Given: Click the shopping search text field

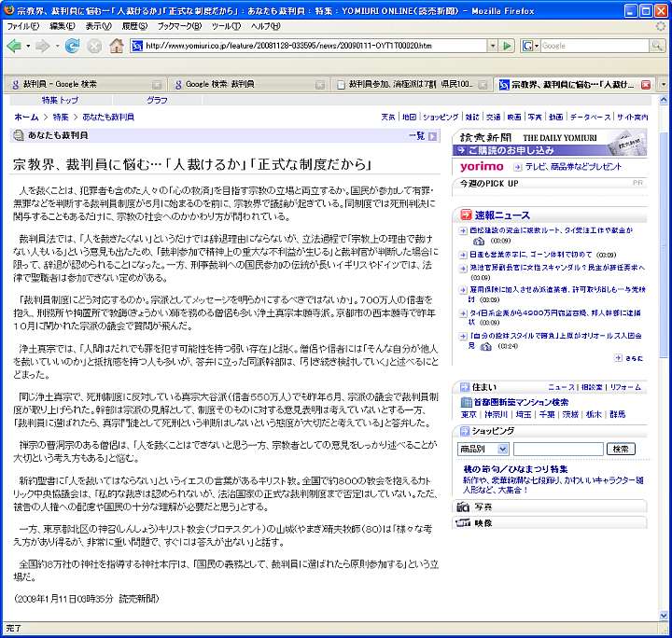Looking at the screenshot, I should click(x=558, y=449).
